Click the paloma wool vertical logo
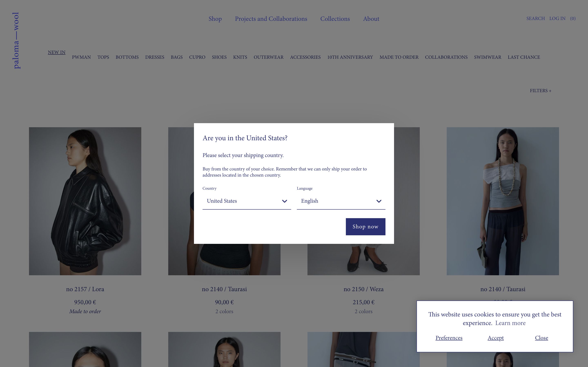 point(16,41)
